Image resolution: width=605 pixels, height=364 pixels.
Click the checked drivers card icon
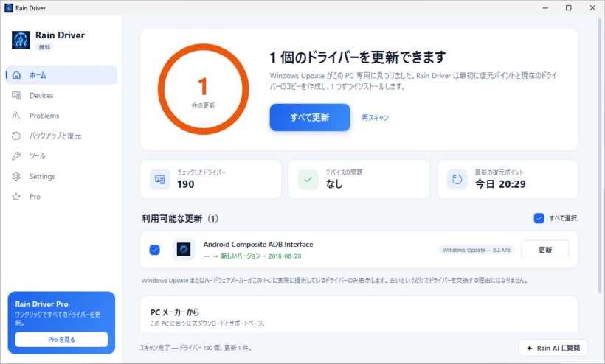[x=160, y=180]
